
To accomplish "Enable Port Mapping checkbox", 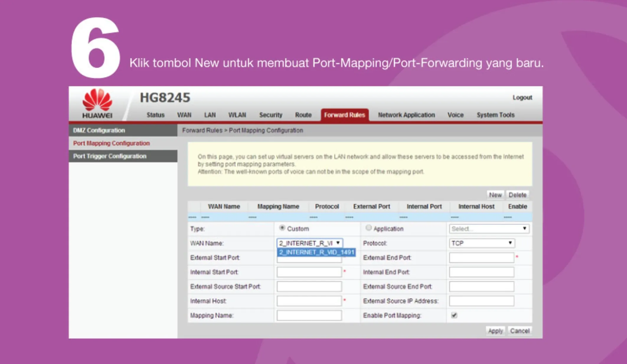I will pos(454,315).
